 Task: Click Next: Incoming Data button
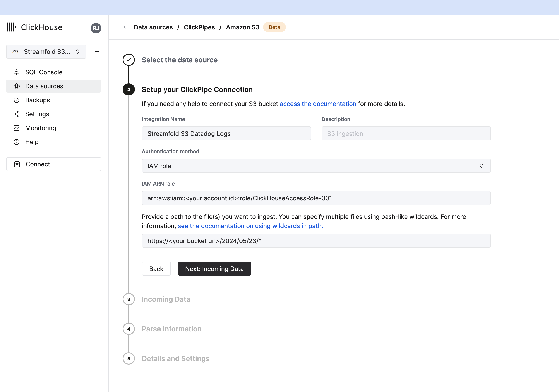tap(214, 269)
